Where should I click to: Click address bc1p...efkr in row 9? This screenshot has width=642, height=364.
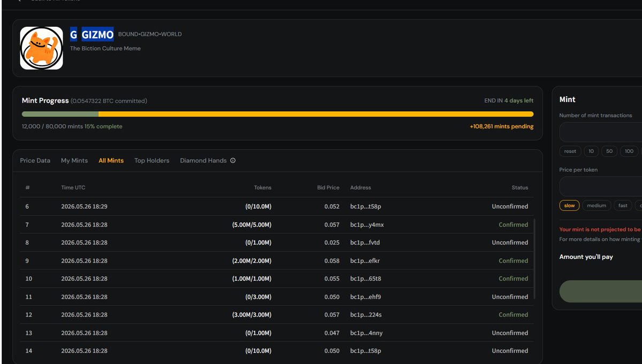click(365, 261)
